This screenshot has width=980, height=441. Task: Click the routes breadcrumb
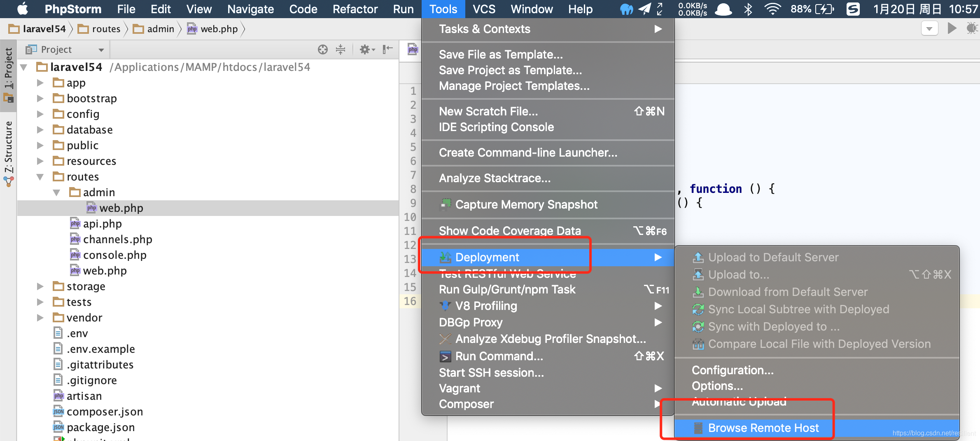pos(99,29)
